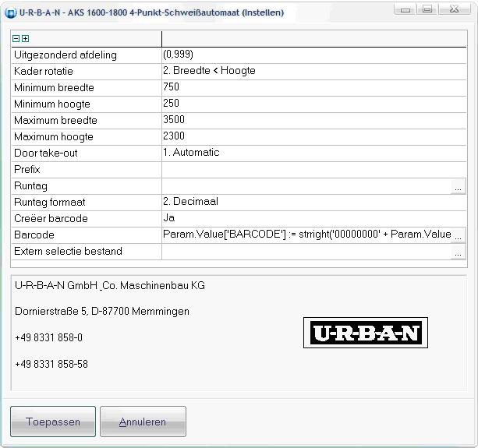
Task: Apply settings with the Toepassen button
Action: coord(53,422)
